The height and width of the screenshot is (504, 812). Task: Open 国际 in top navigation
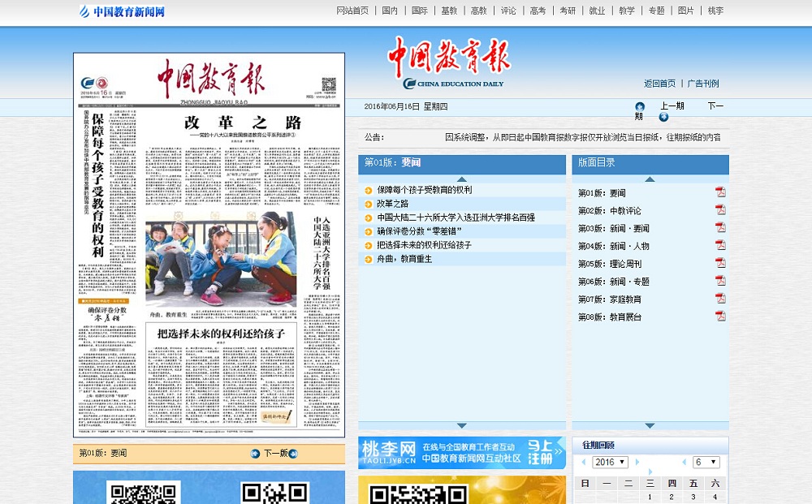pos(420,11)
